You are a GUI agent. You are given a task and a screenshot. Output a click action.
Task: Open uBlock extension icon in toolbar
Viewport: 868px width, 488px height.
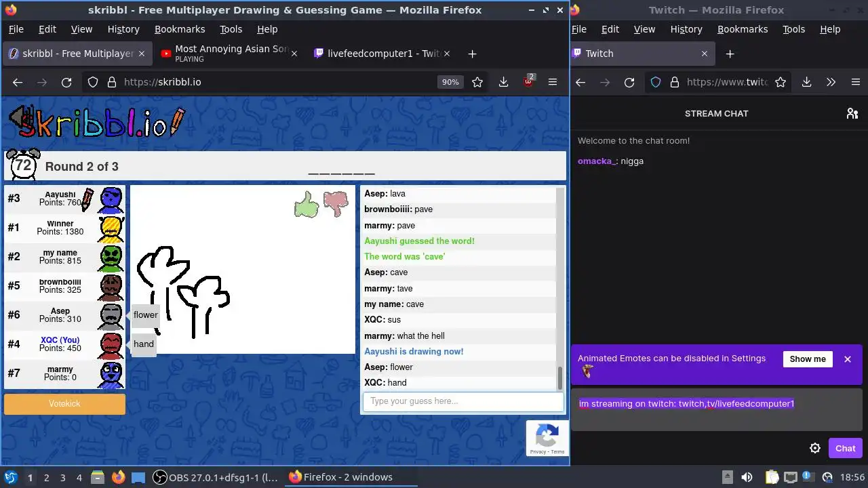[x=528, y=81]
